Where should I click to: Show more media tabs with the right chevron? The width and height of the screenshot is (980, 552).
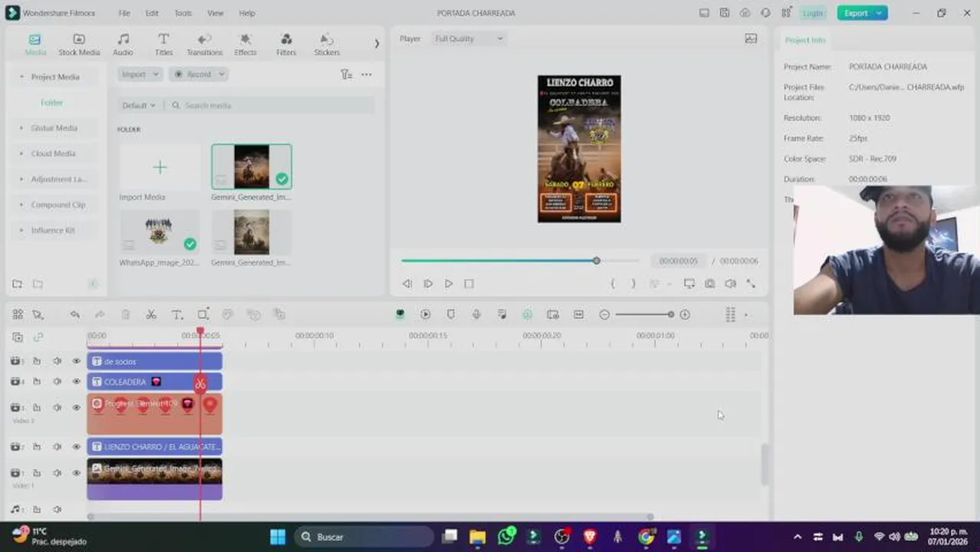coord(377,44)
